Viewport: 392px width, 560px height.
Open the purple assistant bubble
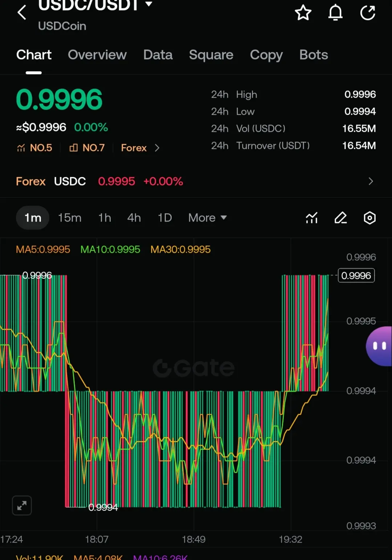tap(379, 346)
